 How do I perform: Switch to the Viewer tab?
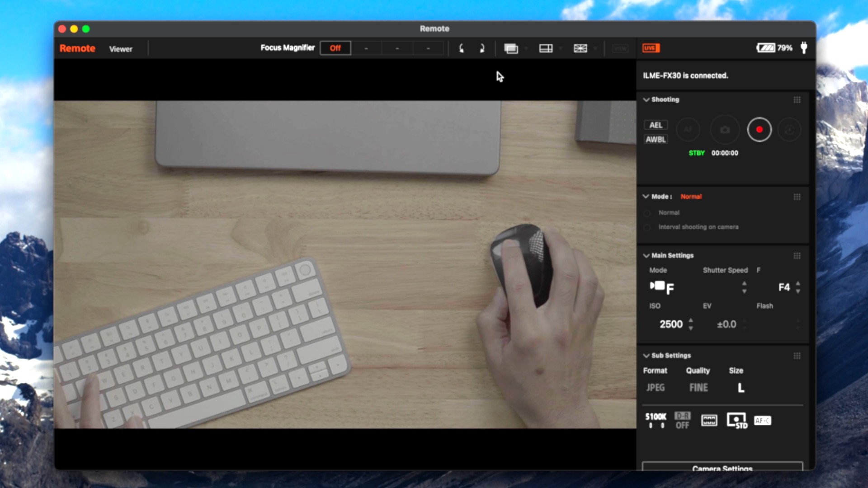pyautogui.click(x=121, y=49)
